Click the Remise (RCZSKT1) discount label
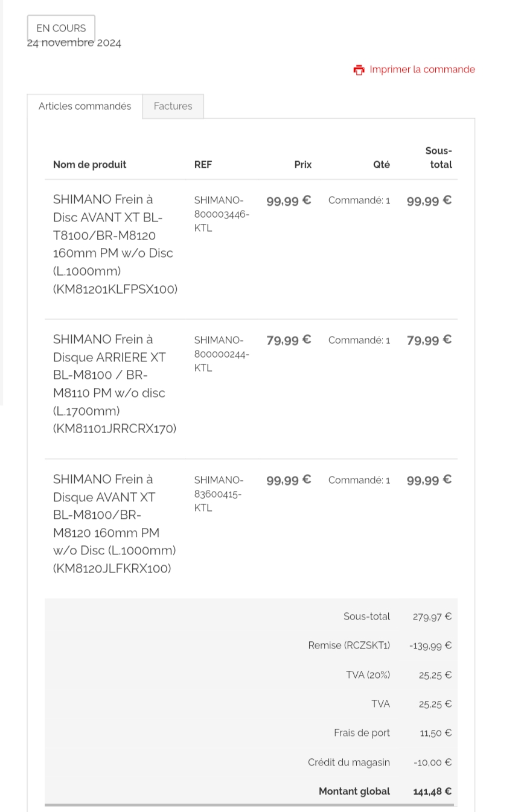The image size is (521, 812). click(349, 645)
